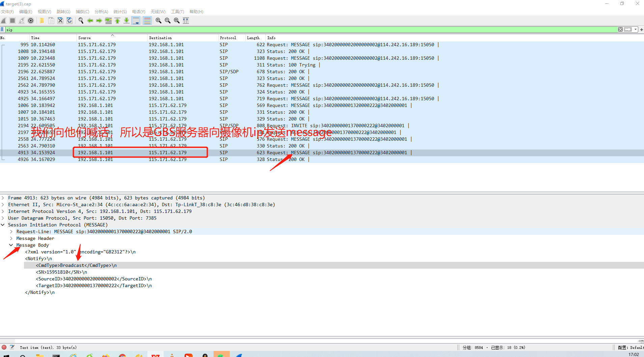
Task: Clear the display filter with X button
Action: pos(620,30)
